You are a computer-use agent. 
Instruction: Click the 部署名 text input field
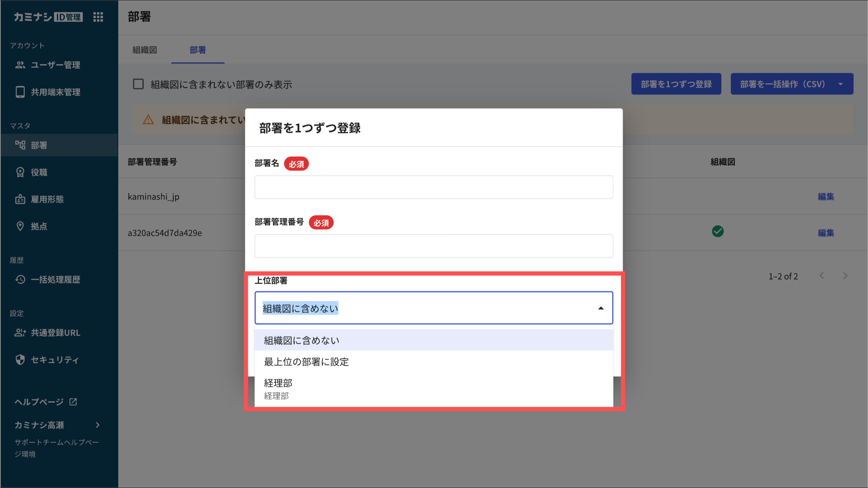[434, 187]
